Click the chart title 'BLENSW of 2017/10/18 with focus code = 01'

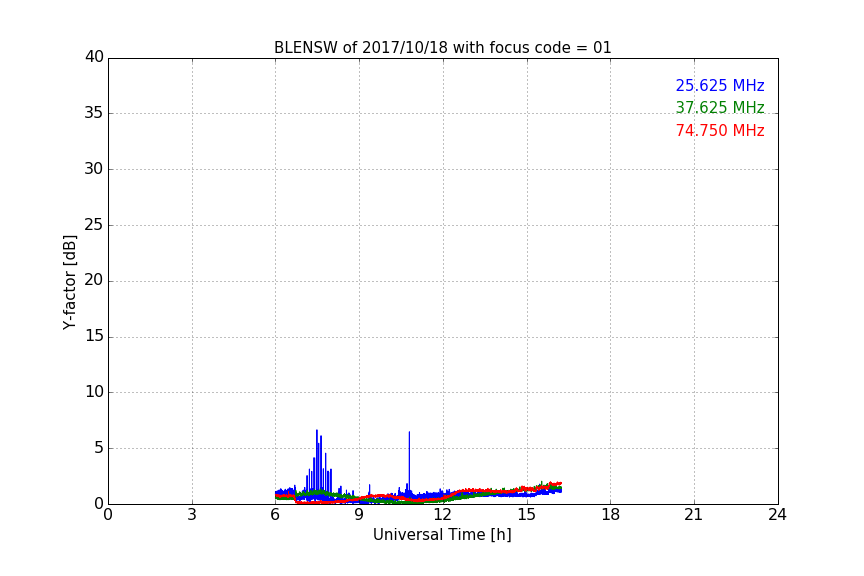point(442,48)
